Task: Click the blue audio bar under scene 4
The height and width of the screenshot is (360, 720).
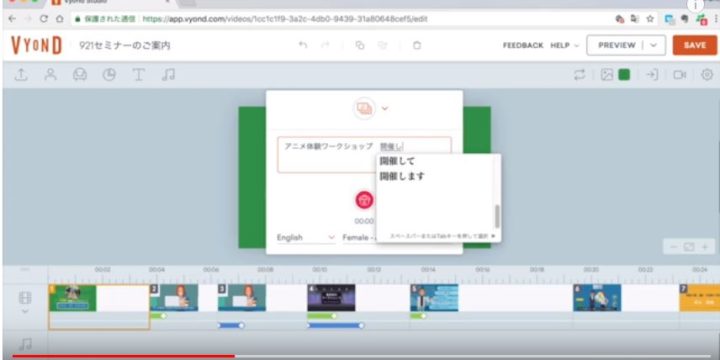Action: (x=335, y=326)
